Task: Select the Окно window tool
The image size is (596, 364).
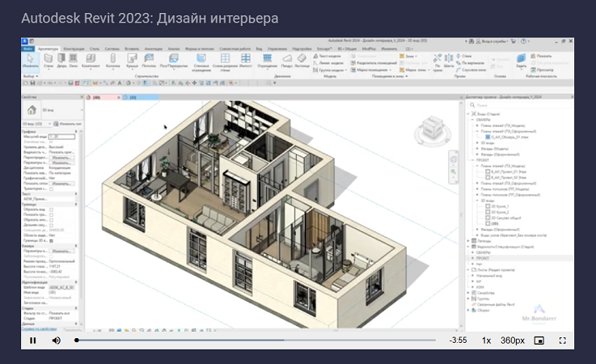Action: point(74,61)
